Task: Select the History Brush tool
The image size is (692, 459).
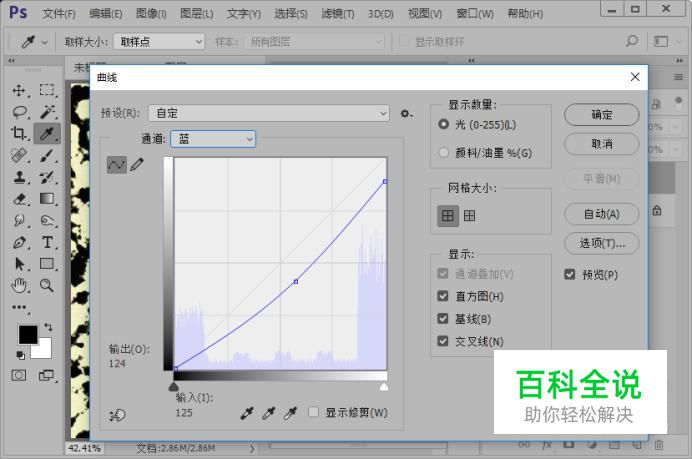Action: click(47, 177)
